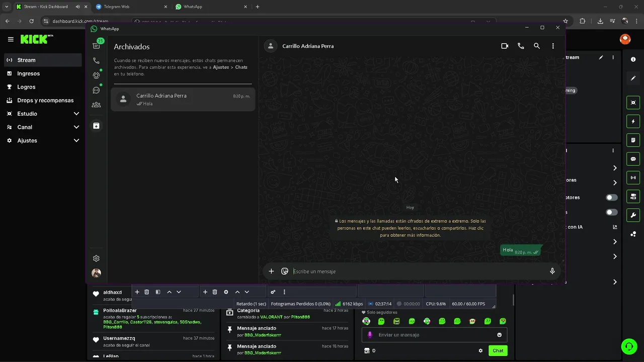Toggle the upper switch in Kick settings panel
This screenshot has width=644, height=362.
[x=612, y=198]
